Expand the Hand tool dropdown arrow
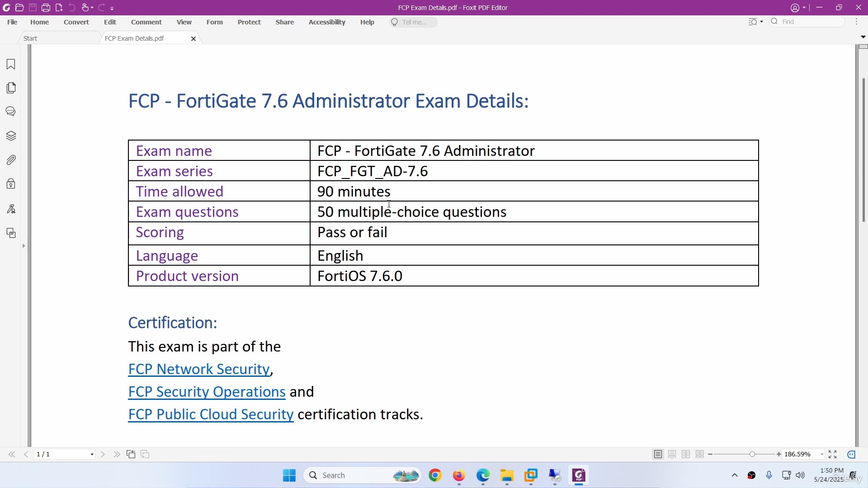This screenshot has height=488, width=868. pyautogui.click(x=92, y=8)
